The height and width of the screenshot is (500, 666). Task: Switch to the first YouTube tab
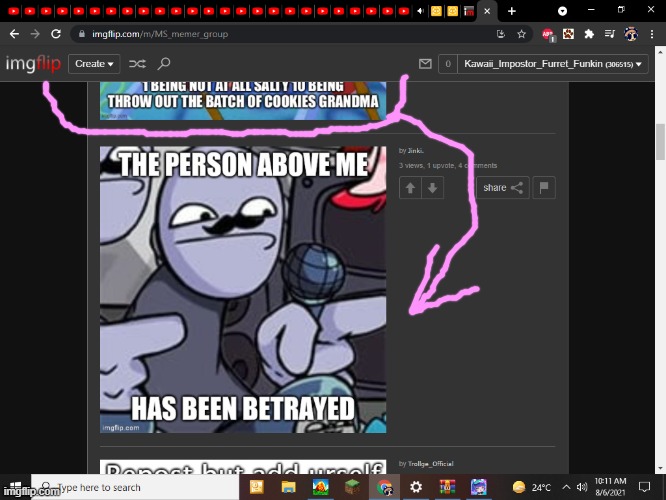pyautogui.click(x=14, y=11)
